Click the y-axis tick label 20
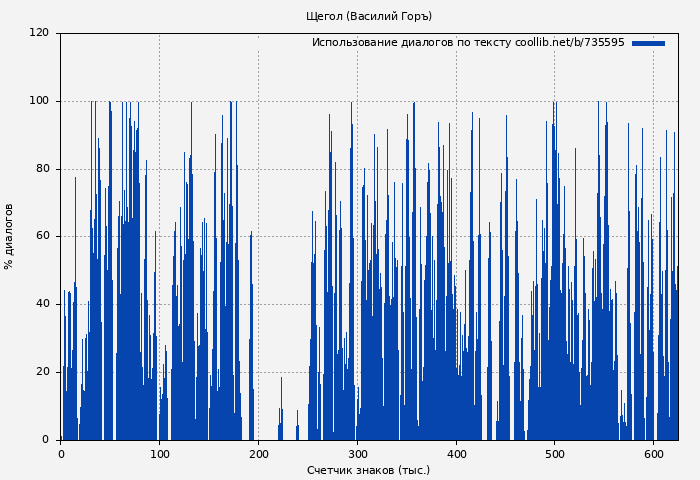The width and height of the screenshot is (700, 480). [42, 372]
